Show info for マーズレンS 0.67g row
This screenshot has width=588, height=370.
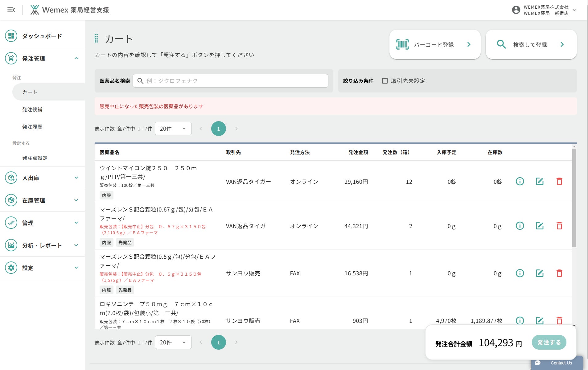pyautogui.click(x=520, y=226)
